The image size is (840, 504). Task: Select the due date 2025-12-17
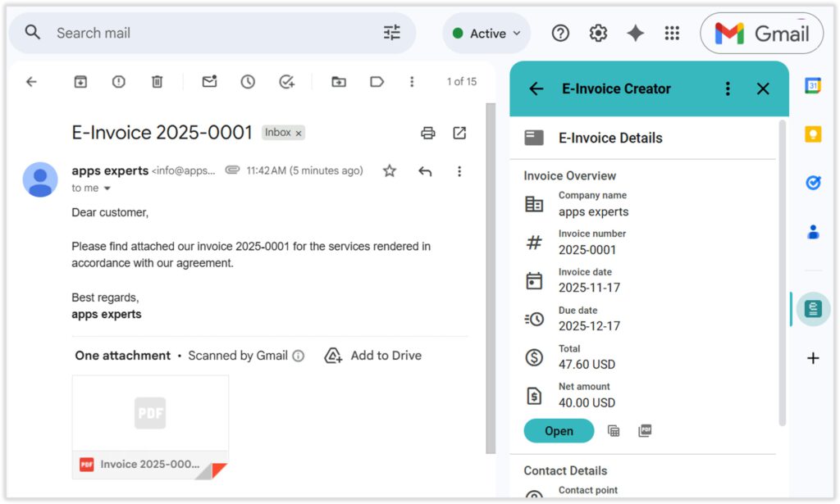pyautogui.click(x=589, y=326)
